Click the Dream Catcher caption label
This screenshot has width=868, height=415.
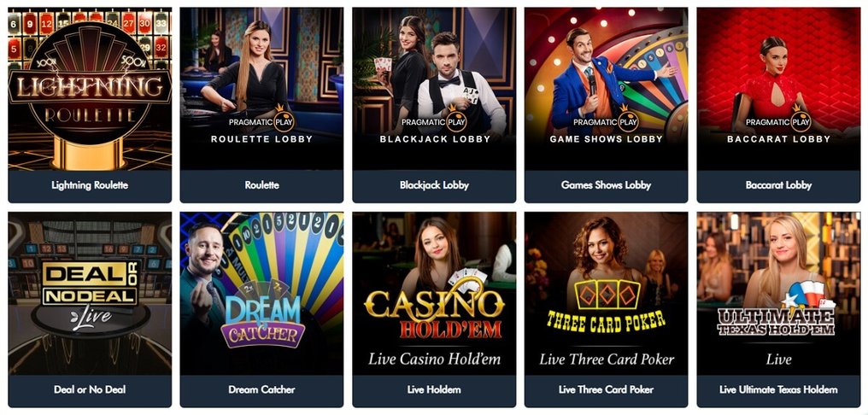261,389
